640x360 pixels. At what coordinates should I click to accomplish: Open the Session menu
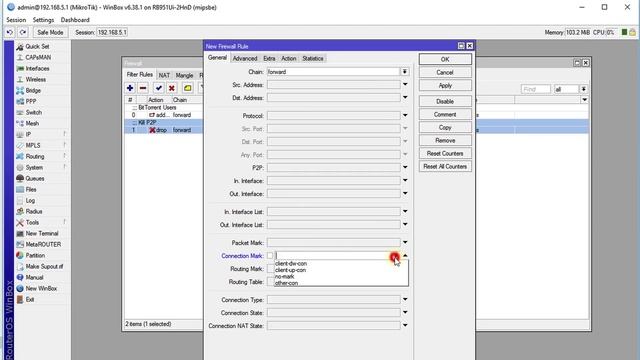[x=16, y=20]
